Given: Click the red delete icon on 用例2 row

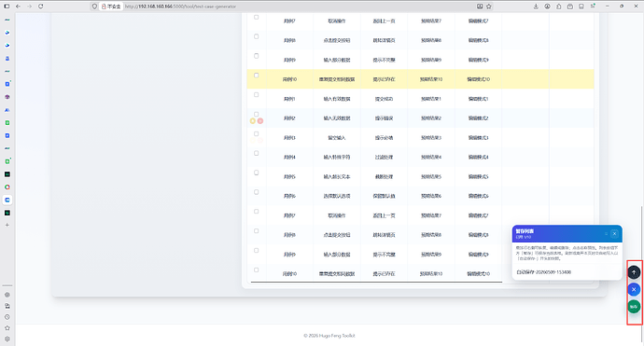Looking at the screenshot, I should click(260, 120).
